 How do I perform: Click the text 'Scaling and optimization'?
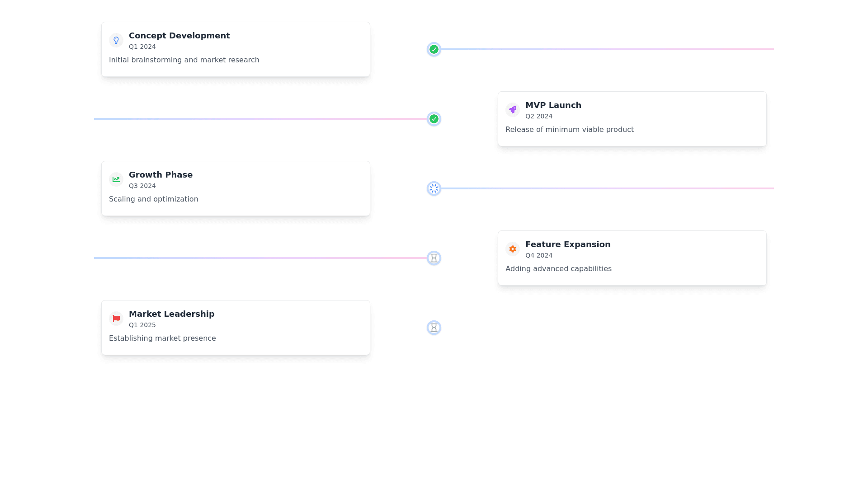(x=153, y=199)
